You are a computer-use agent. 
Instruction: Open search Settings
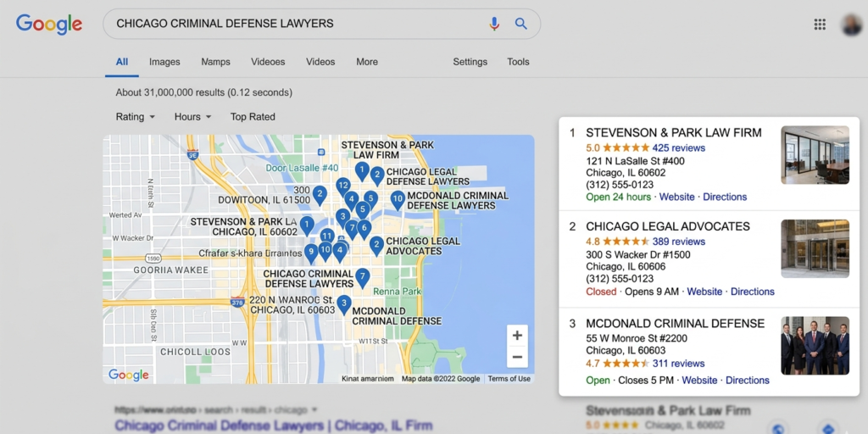[470, 62]
